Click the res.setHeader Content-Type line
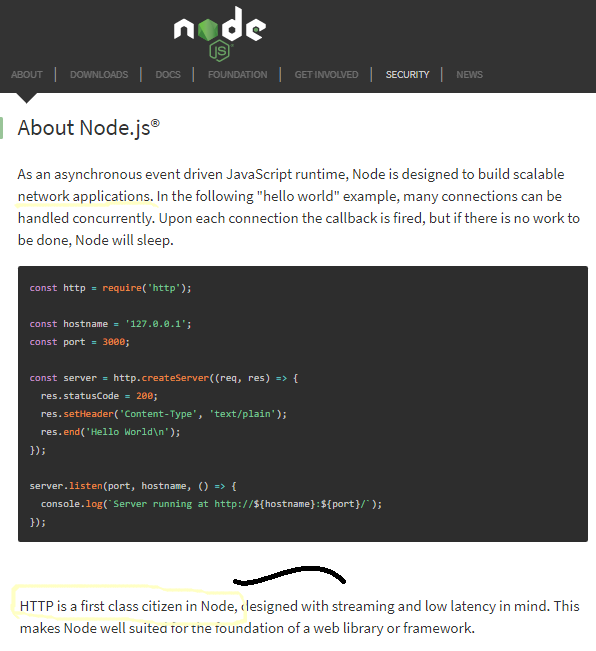Screen dimensions: 596x651 tap(164, 414)
